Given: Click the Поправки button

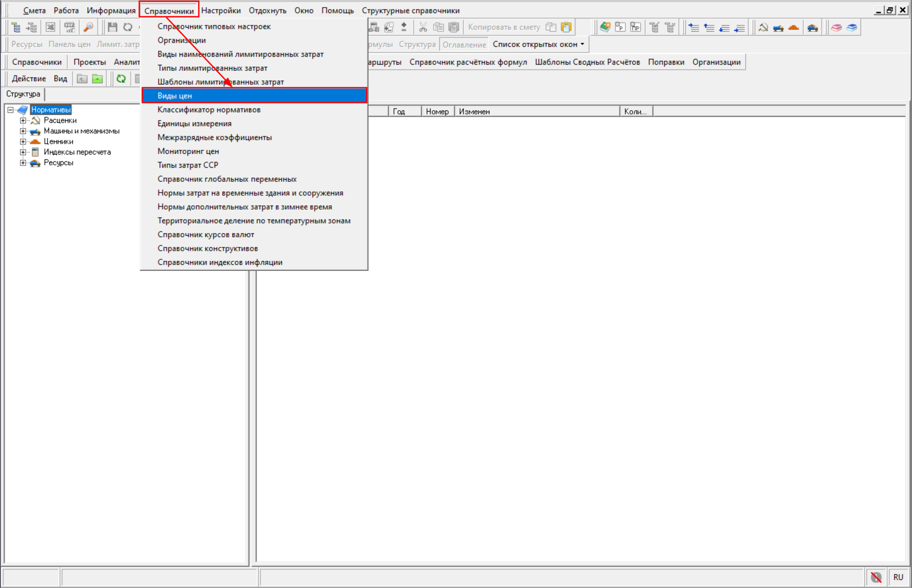Looking at the screenshot, I should 666,62.
